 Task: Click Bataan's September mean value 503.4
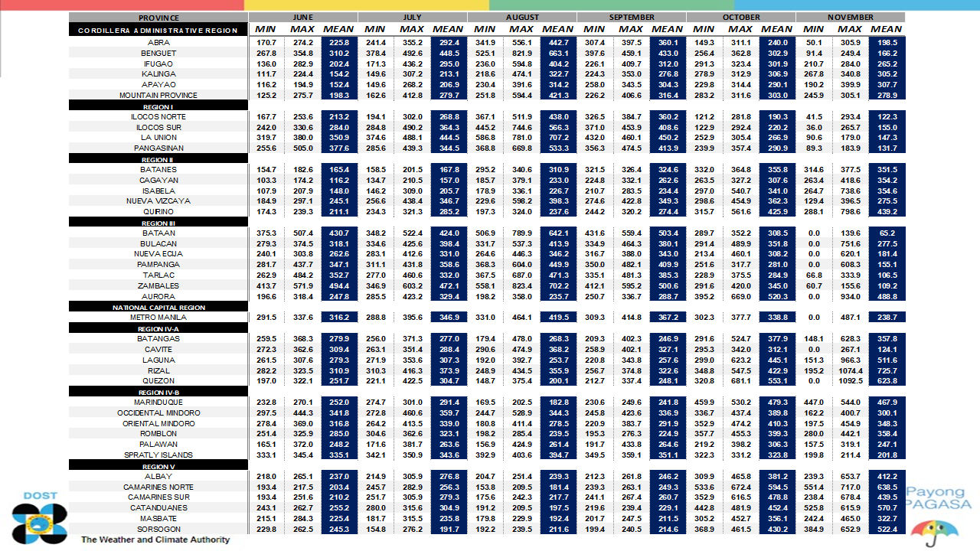coord(668,233)
